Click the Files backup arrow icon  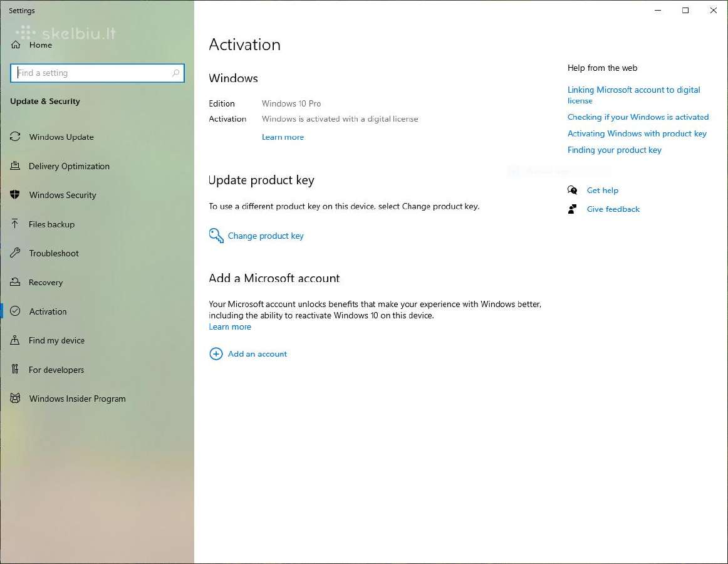click(15, 224)
